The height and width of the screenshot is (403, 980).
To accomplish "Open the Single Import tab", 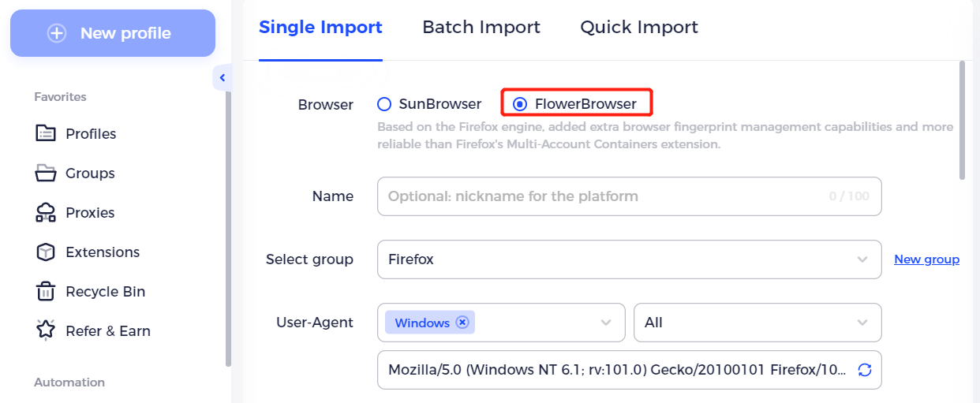I will coord(320,27).
